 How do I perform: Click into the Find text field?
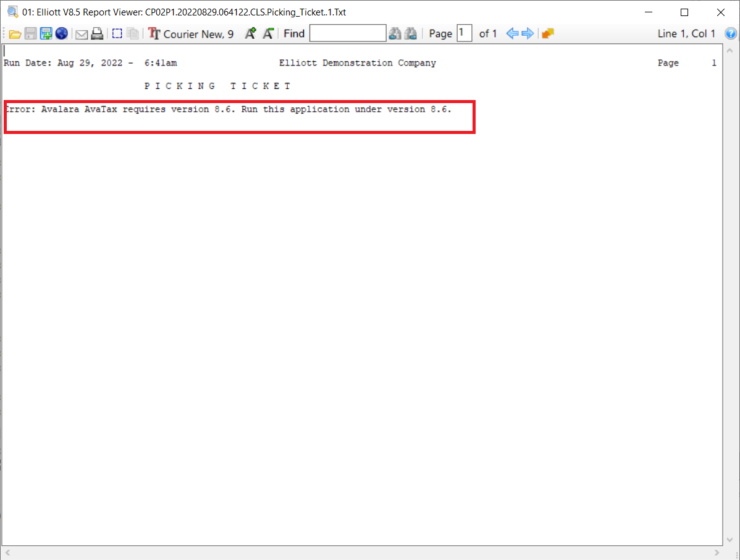[x=348, y=33]
